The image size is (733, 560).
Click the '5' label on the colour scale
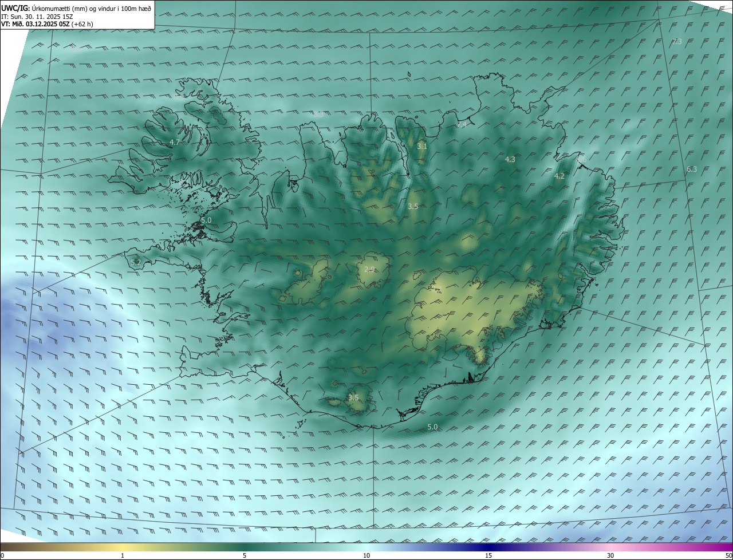click(245, 555)
